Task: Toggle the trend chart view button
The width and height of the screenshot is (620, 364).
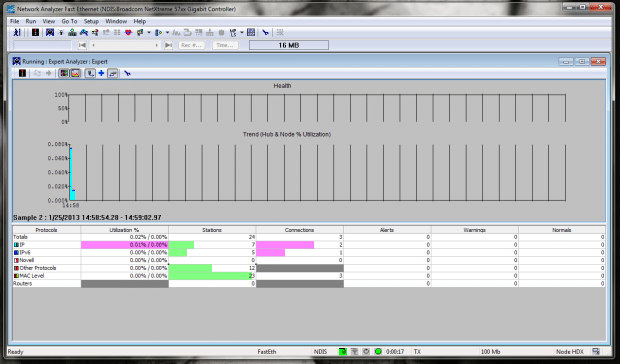Action: coord(75,73)
